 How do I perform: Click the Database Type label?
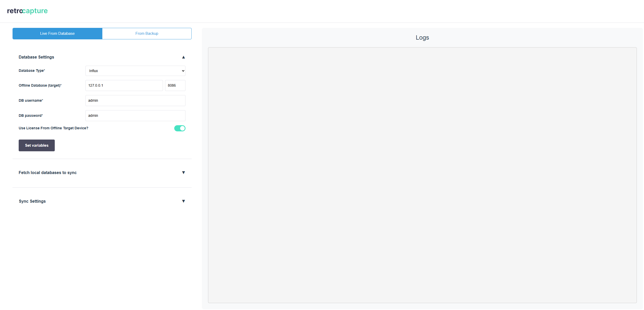tap(32, 71)
